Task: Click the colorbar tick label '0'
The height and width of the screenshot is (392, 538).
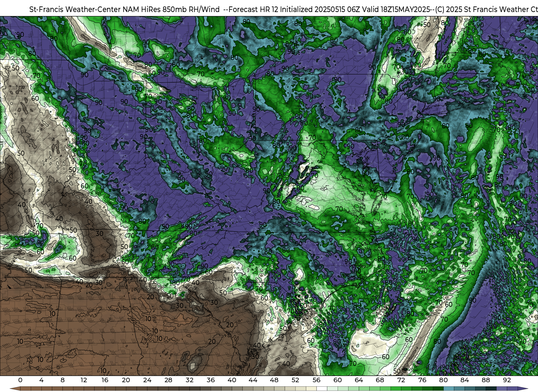Action: 20,380
